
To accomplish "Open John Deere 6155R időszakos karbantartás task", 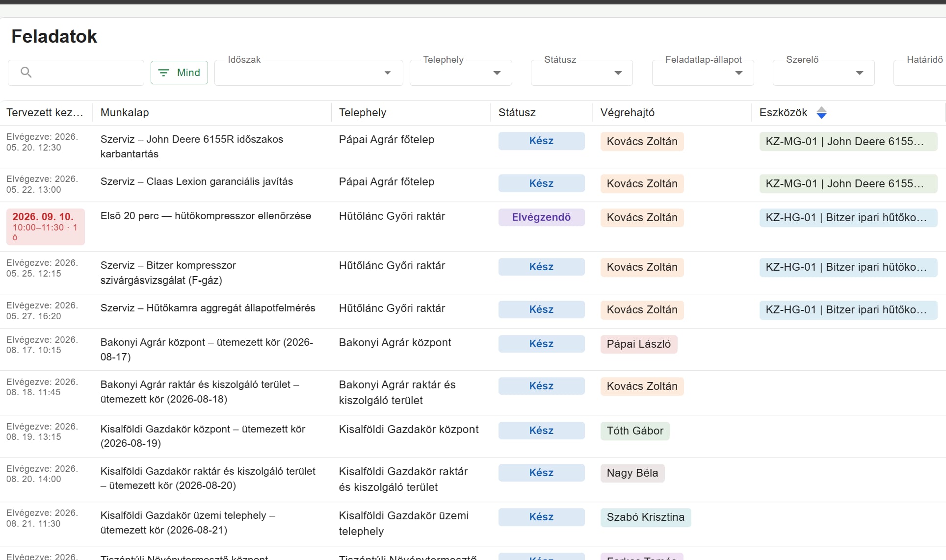I will (192, 147).
